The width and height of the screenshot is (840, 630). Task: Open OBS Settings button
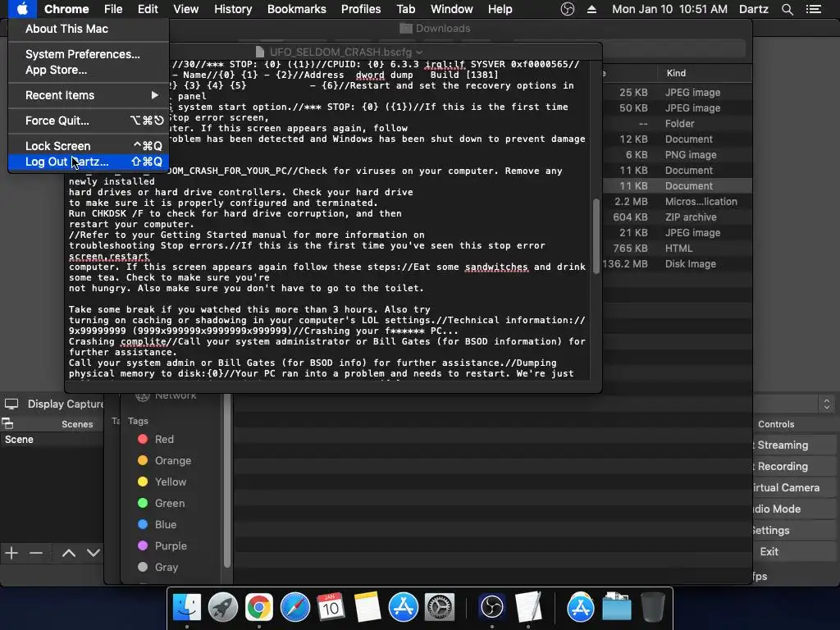[x=793, y=531]
